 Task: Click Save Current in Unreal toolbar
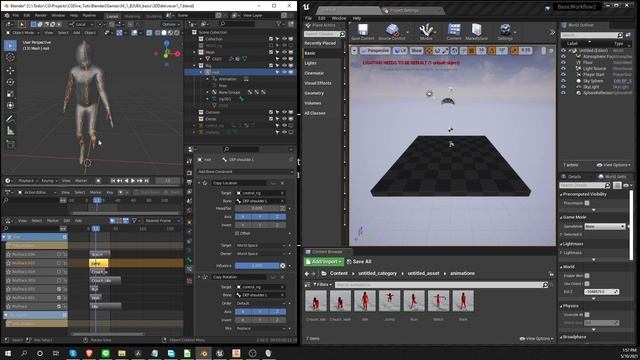tap(362, 32)
